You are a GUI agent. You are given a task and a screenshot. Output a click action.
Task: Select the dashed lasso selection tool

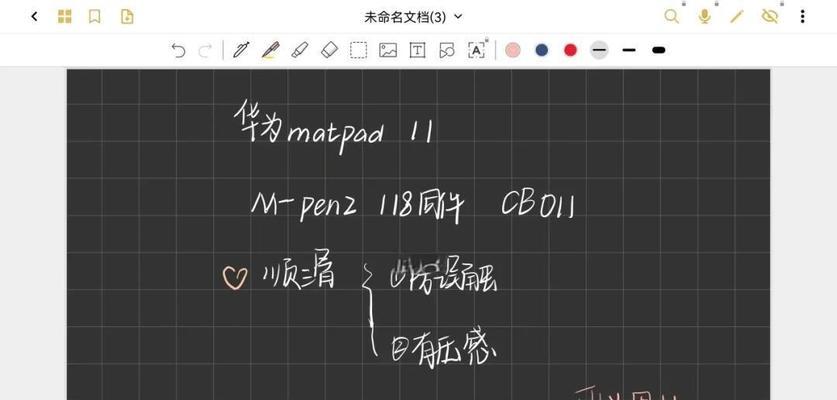[x=358, y=50]
